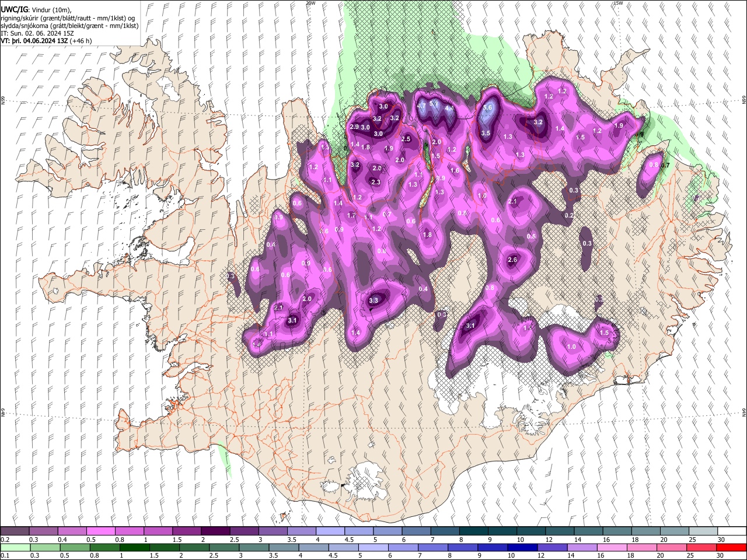Pick the bright pink 0.5–0.8 top-row swatch

(101, 531)
